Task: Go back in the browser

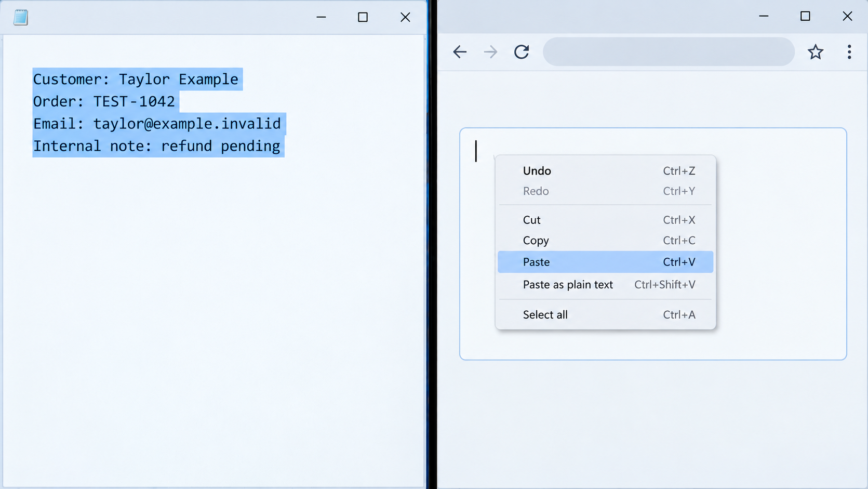Action: (460, 52)
